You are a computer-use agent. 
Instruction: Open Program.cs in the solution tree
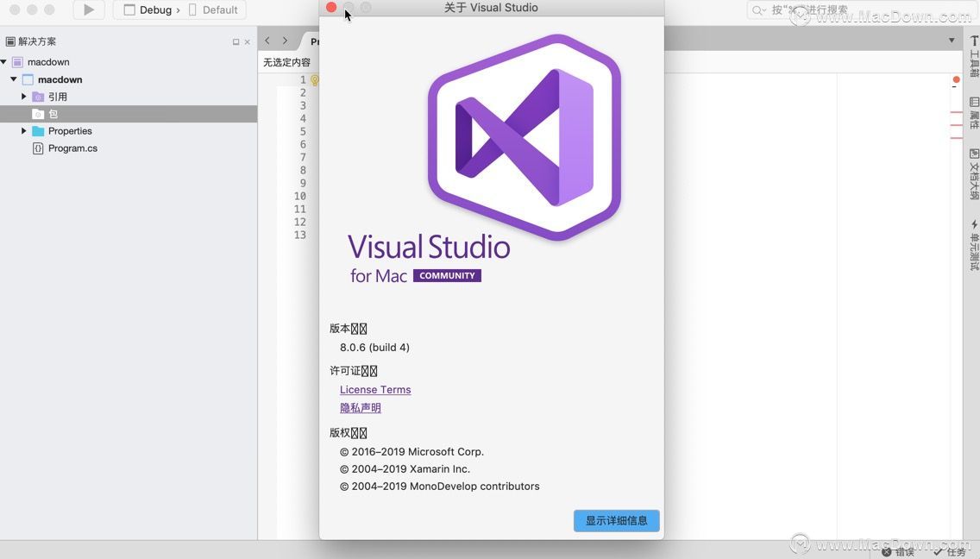point(72,148)
